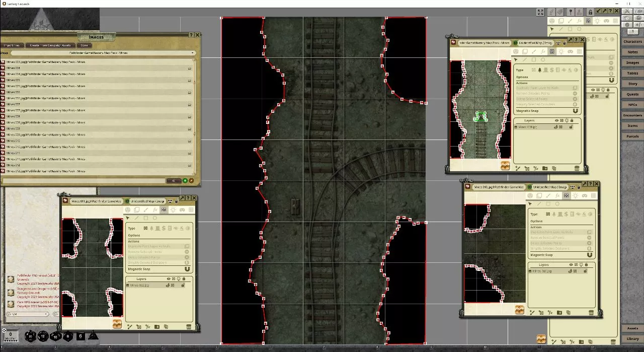Open Characters in sidebar
Screen dimensions: 644x352
pos(632,41)
